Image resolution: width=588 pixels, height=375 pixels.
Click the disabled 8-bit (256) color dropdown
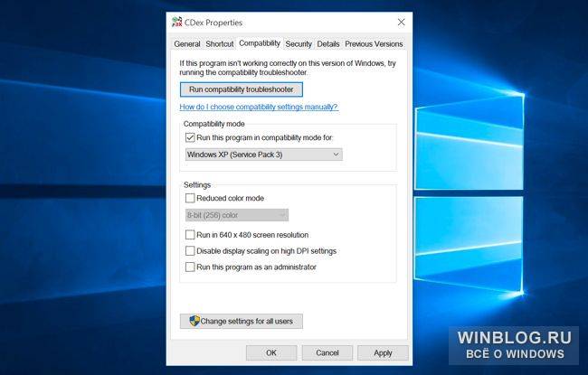237,215
